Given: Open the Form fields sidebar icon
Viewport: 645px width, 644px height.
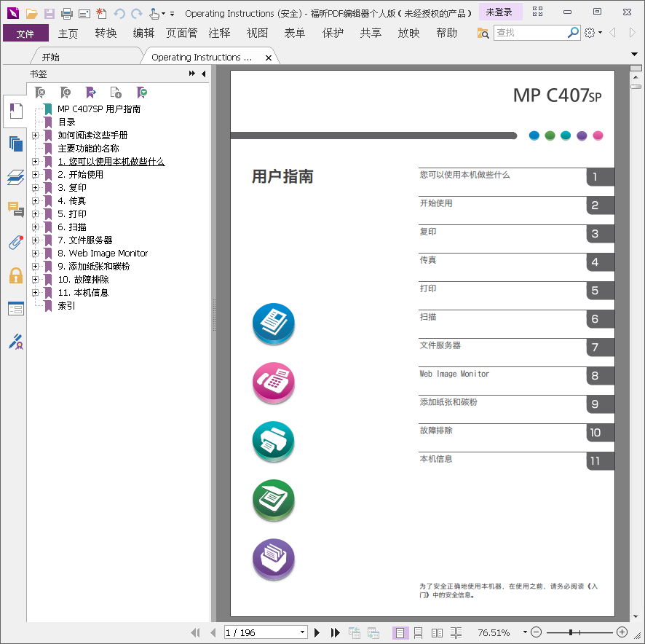Looking at the screenshot, I should (x=15, y=308).
